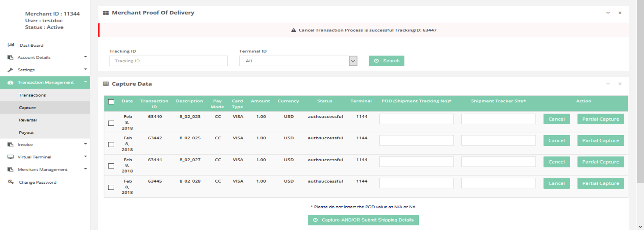
Task: Collapse the Merchant Proof Of Delivery panel
Action: pyautogui.click(x=608, y=13)
